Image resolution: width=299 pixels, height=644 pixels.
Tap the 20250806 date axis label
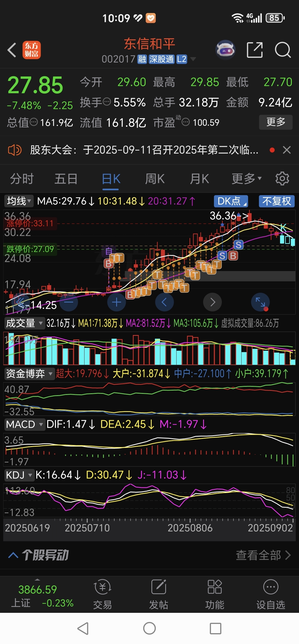point(190,528)
